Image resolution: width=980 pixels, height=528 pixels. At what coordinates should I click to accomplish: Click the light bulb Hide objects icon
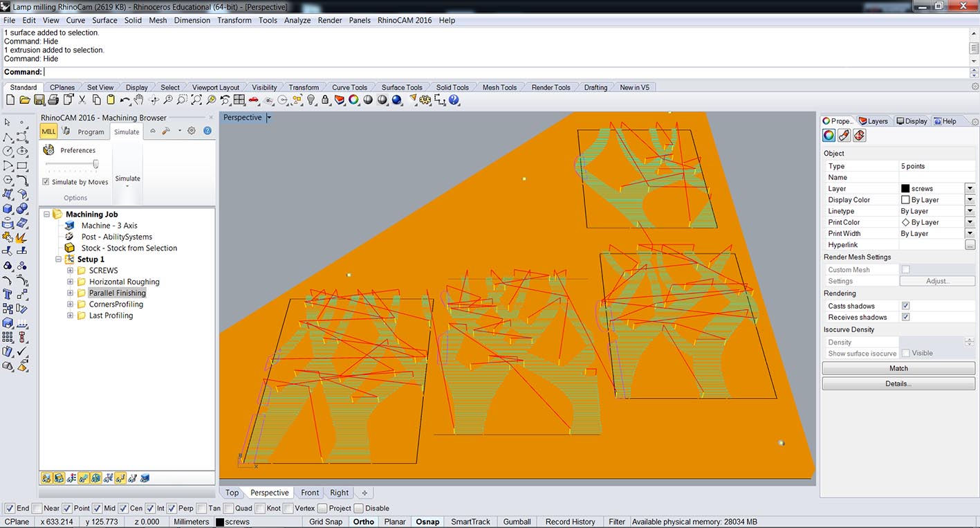[x=311, y=100]
